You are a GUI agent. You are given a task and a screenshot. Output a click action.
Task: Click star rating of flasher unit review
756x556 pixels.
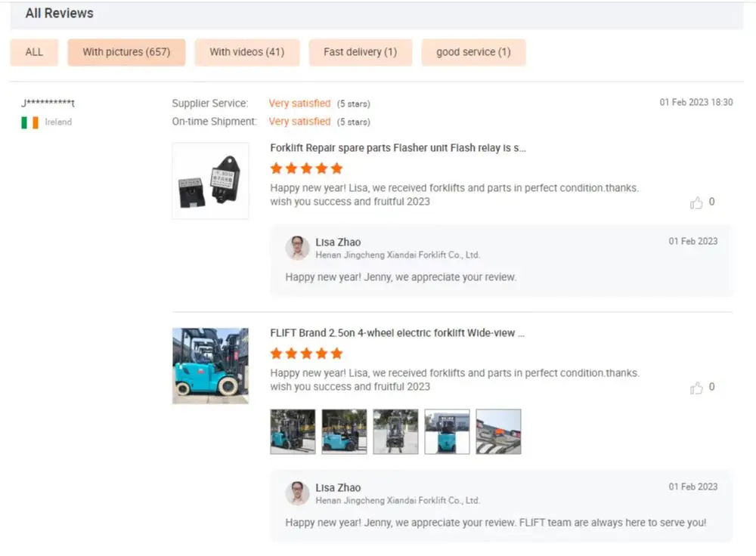tap(306, 168)
